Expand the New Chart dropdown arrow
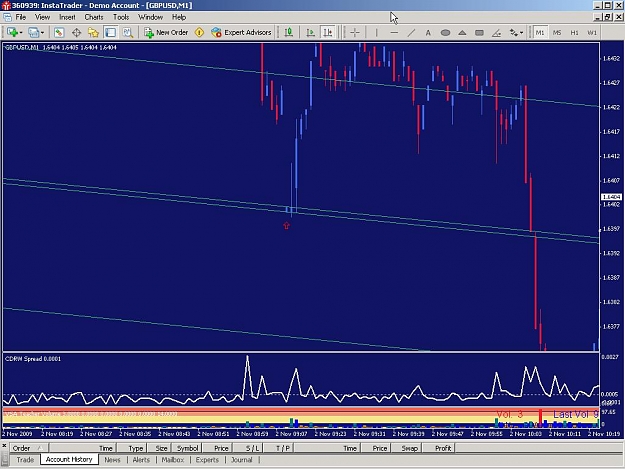625x469 pixels. [20, 33]
